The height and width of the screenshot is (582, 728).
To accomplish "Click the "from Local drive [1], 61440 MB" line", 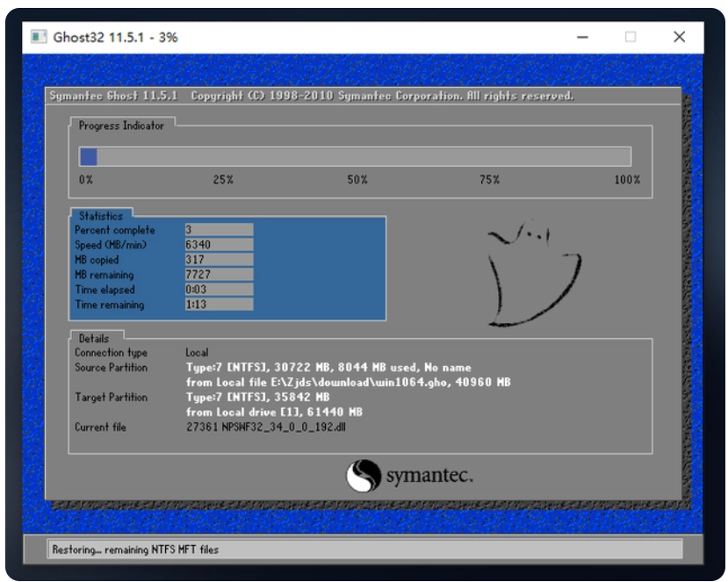I will [x=274, y=412].
